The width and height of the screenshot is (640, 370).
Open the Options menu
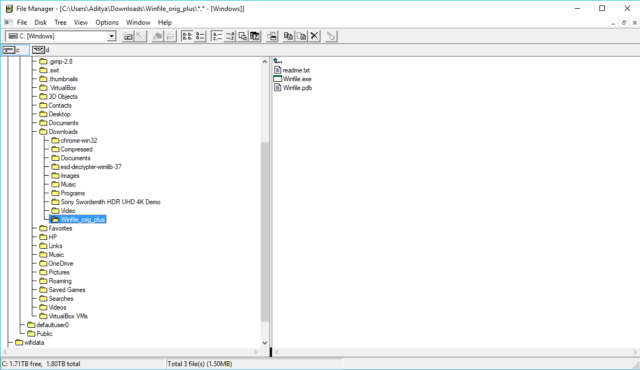coord(107,22)
